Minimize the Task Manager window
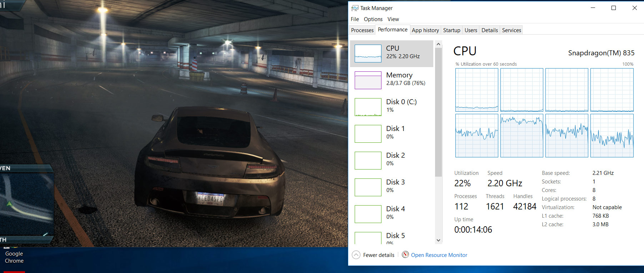Viewport: 644px width, 273px height. tap(593, 8)
